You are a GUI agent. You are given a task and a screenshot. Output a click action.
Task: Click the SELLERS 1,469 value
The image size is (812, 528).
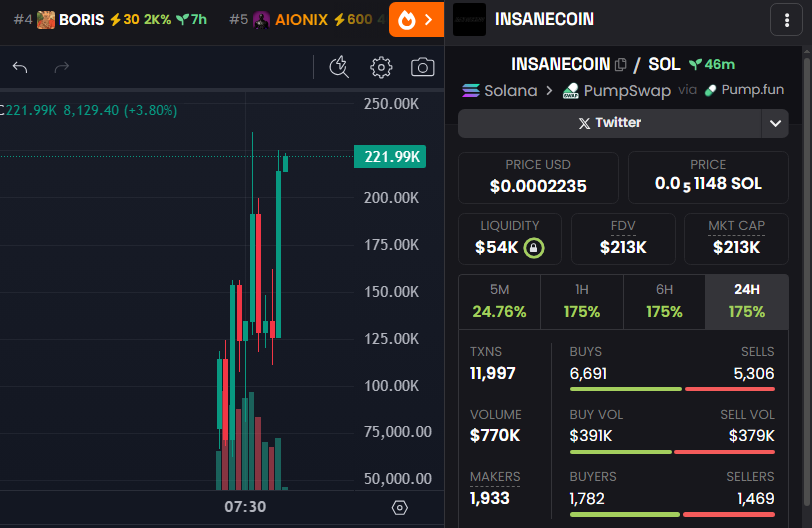756,498
